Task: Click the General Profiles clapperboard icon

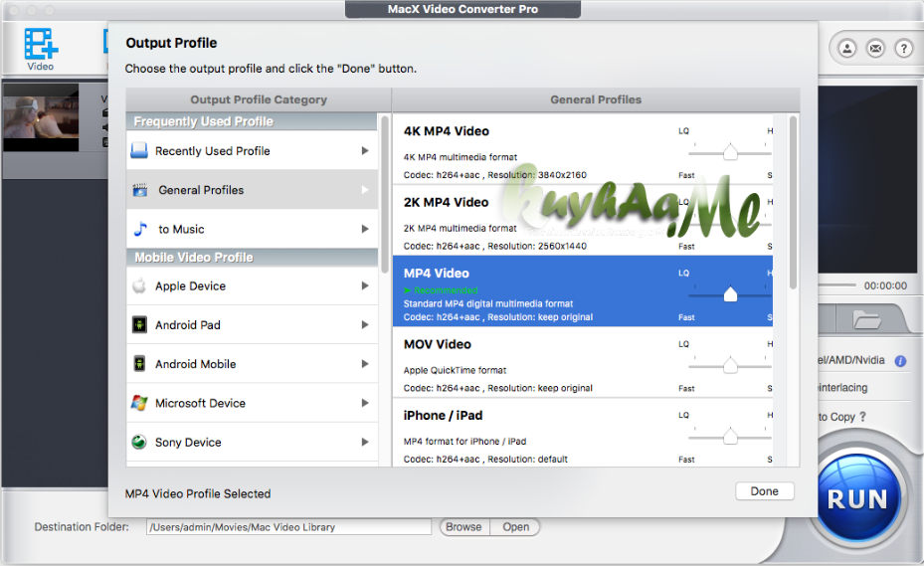Action: point(139,190)
